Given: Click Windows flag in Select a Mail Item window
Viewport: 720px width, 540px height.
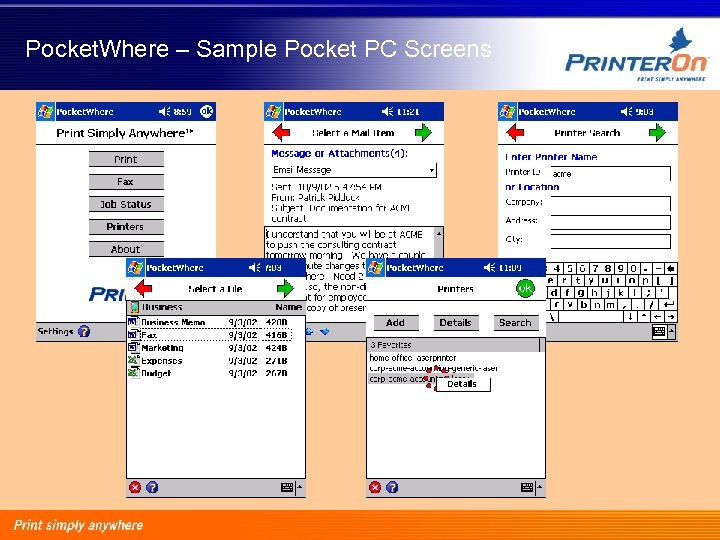Looking at the screenshot, I should coord(273,112).
